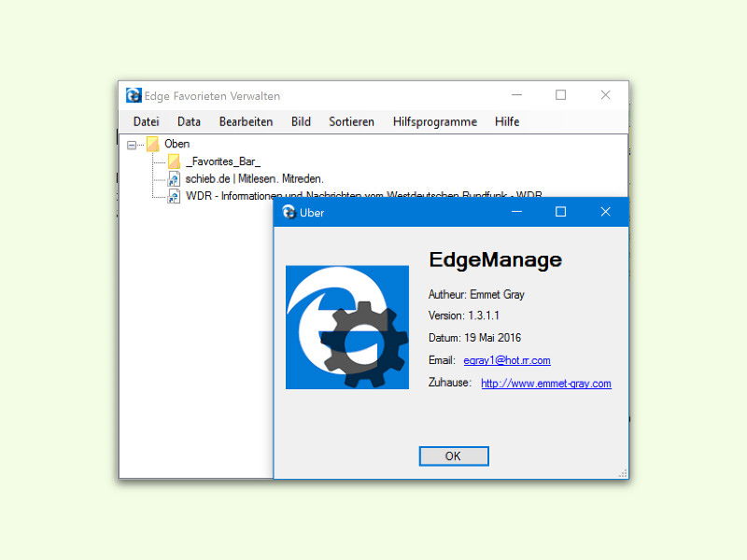Open the http://www.emmet-gray.com homepage link
This screenshot has width=747, height=560.
coord(546,384)
